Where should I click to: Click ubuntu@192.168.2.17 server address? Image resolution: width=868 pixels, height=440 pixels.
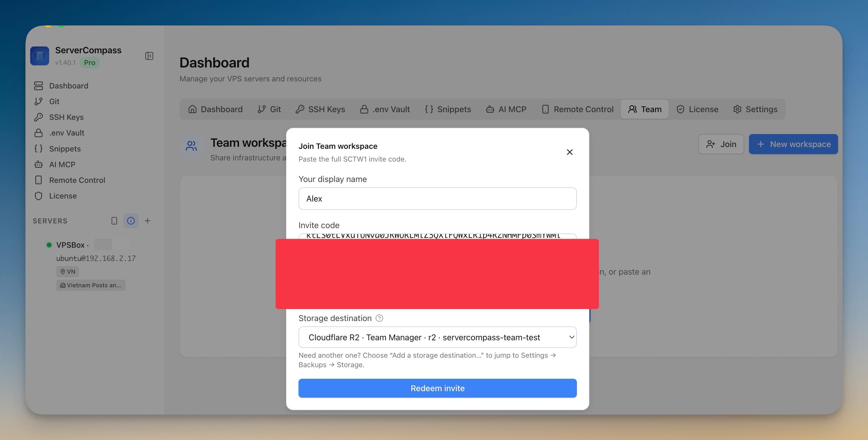96,259
